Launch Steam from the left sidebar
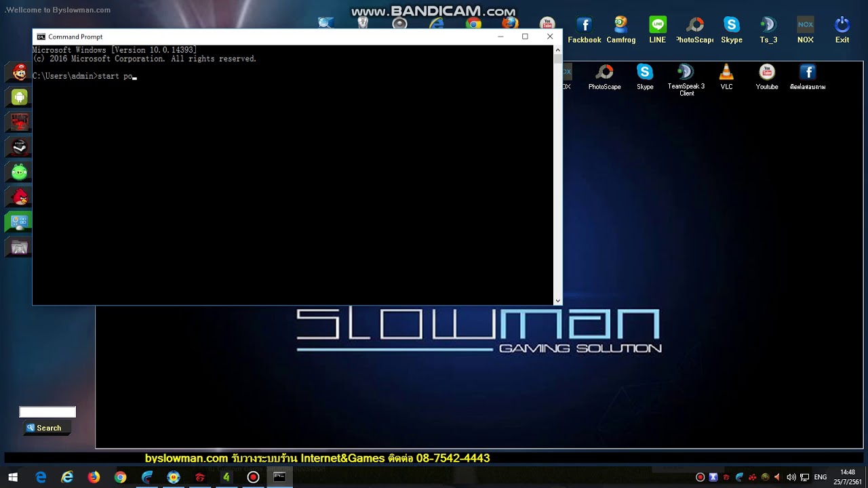 pyautogui.click(x=20, y=147)
